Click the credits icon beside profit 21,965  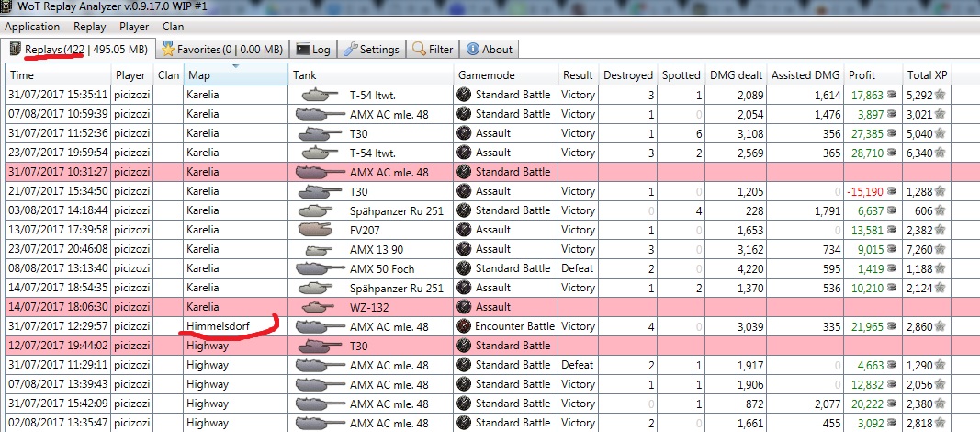[x=891, y=326]
